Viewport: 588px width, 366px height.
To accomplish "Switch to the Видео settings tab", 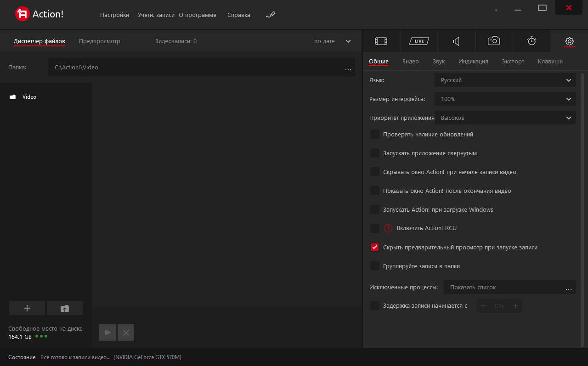I will point(411,62).
